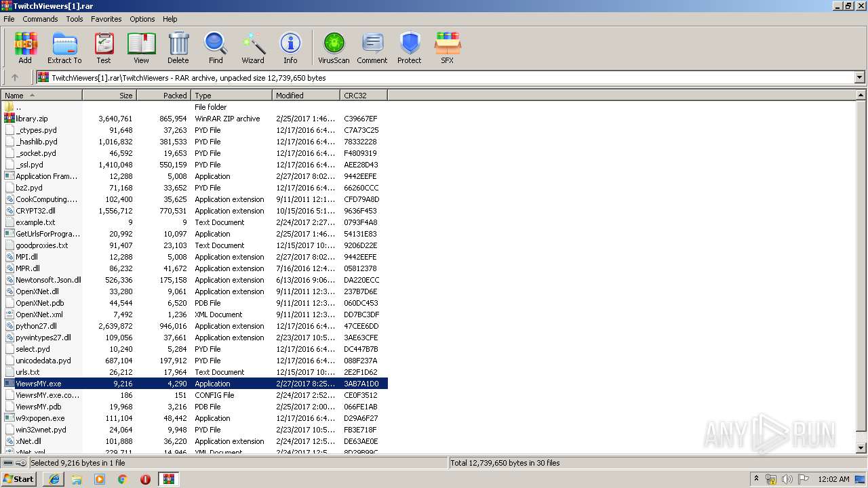Select the example.txt file
Image resolution: width=868 pixels, height=488 pixels.
click(35, 222)
